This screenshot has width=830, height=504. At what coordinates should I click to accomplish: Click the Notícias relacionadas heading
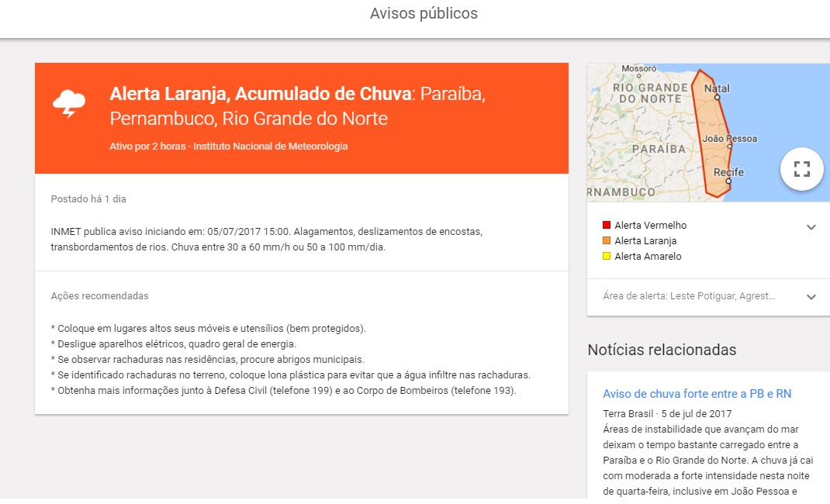point(662,350)
